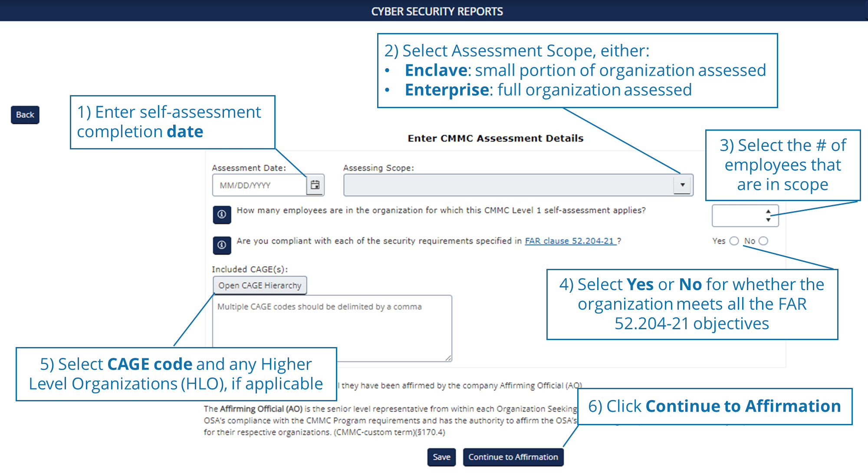868x473 pixels.
Task: Click the CAGE text area resize handle
Action: pos(448,359)
